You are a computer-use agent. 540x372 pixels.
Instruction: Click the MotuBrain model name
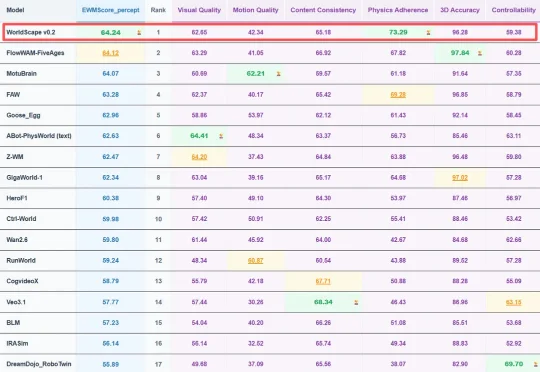[21, 74]
